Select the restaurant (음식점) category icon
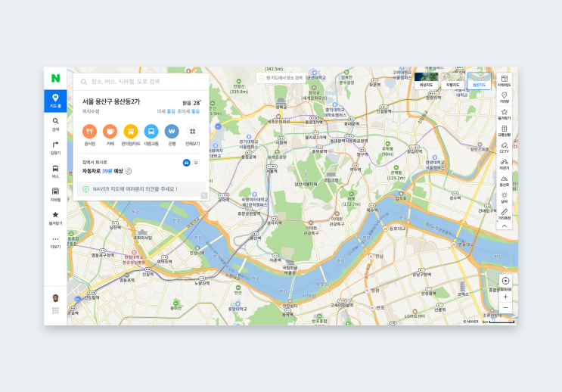The height and width of the screenshot is (392, 562). [89, 131]
